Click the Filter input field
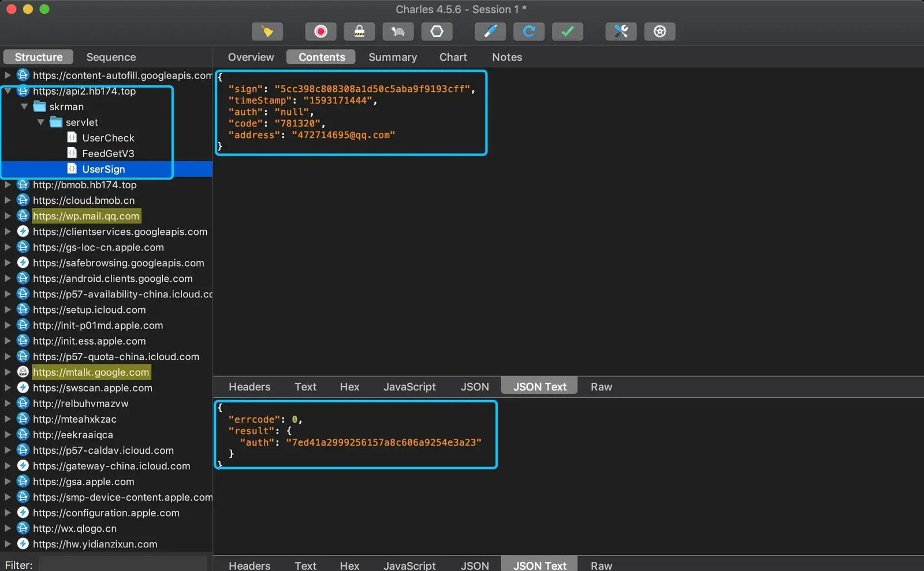The image size is (924, 571). coord(123,564)
